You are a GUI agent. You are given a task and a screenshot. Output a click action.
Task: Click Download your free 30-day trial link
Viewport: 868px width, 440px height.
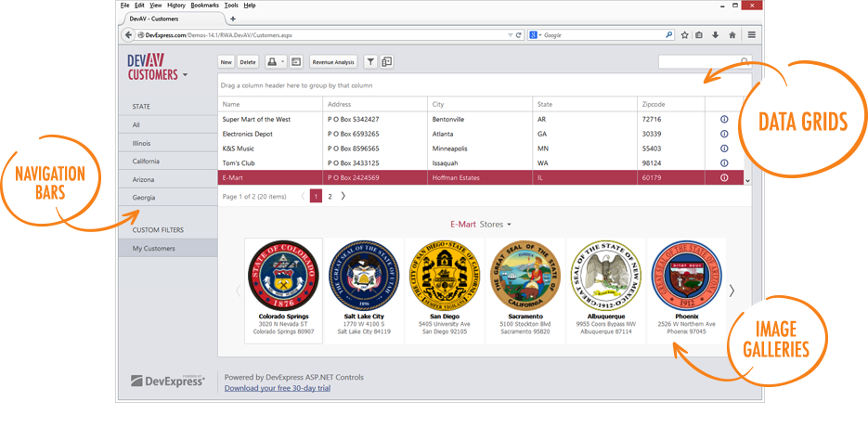tap(278, 388)
